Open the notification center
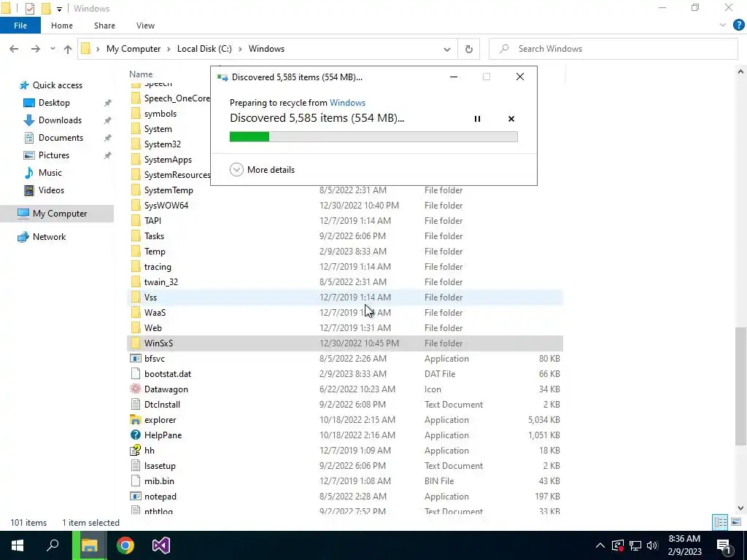This screenshot has height=560, width=747. [724, 545]
